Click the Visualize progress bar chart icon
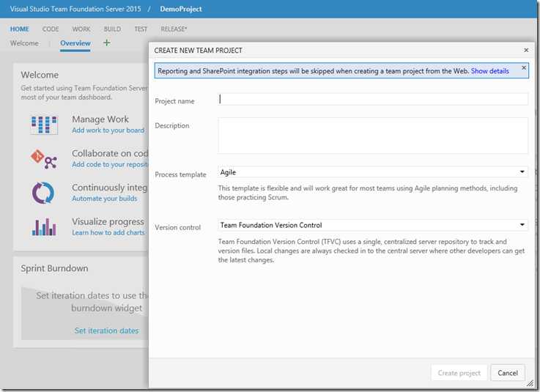The width and height of the screenshot is (540, 392). pos(44,227)
